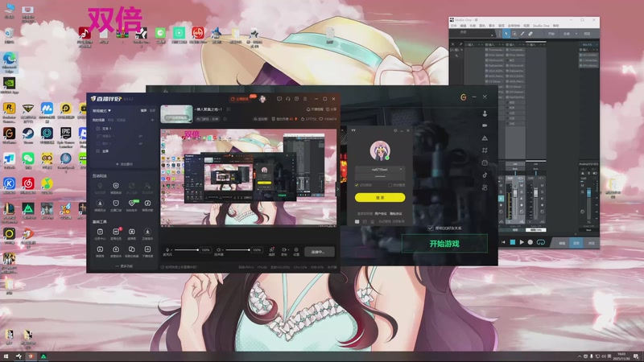
Task: Open the WeChat desktop icon
Action: (x=28, y=160)
